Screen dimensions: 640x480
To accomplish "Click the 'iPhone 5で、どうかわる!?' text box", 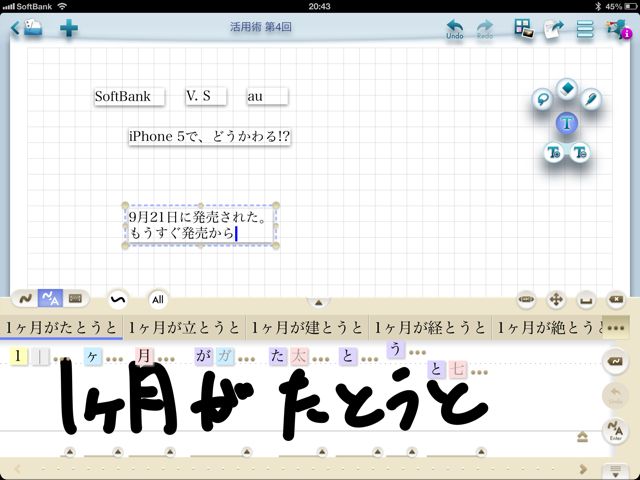I will pyautogui.click(x=209, y=137).
